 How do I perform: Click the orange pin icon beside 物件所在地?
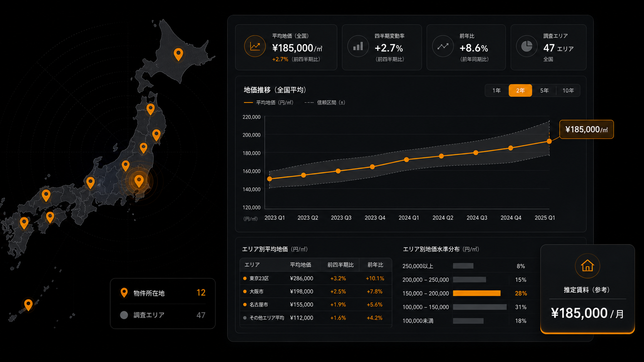point(124,293)
